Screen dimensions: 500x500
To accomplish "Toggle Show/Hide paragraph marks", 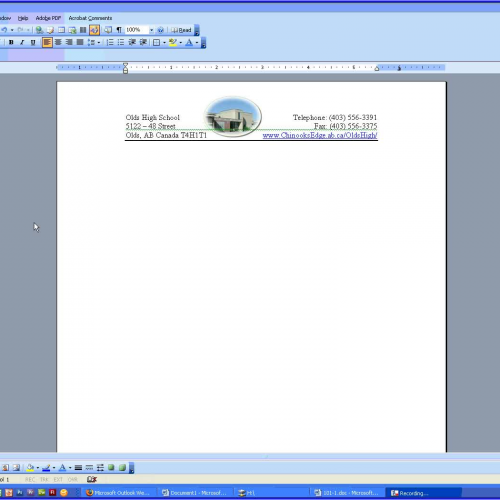I will click(119, 30).
